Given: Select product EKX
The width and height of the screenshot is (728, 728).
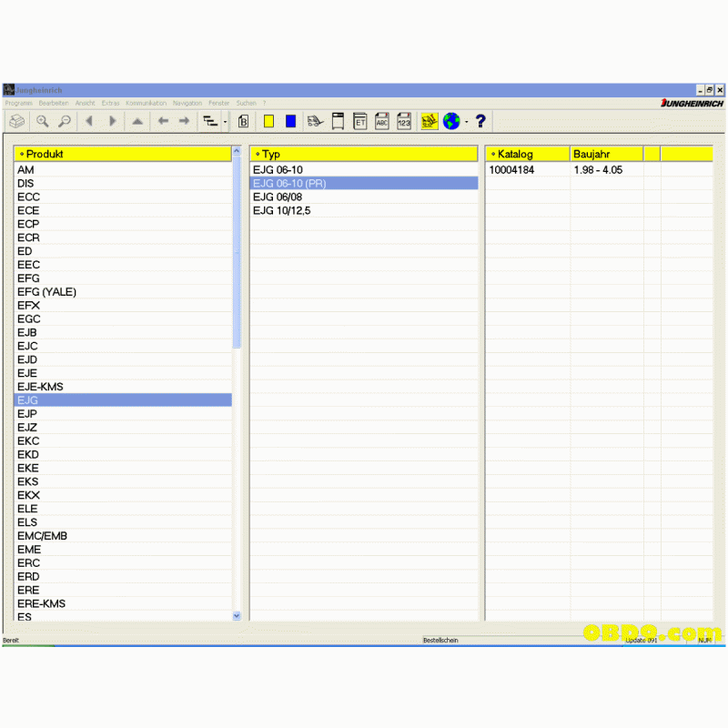Looking at the screenshot, I should coord(123,495).
